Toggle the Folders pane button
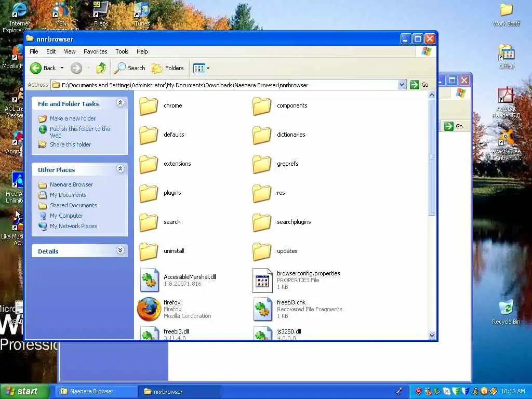 (x=168, y=68)
